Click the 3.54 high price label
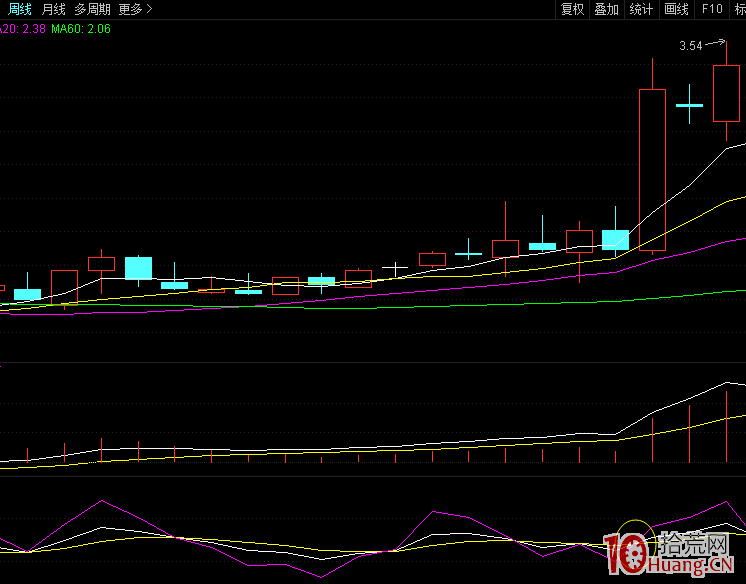Image resolution: width=746 pixels, height=584 pixels. pos(691,46)
